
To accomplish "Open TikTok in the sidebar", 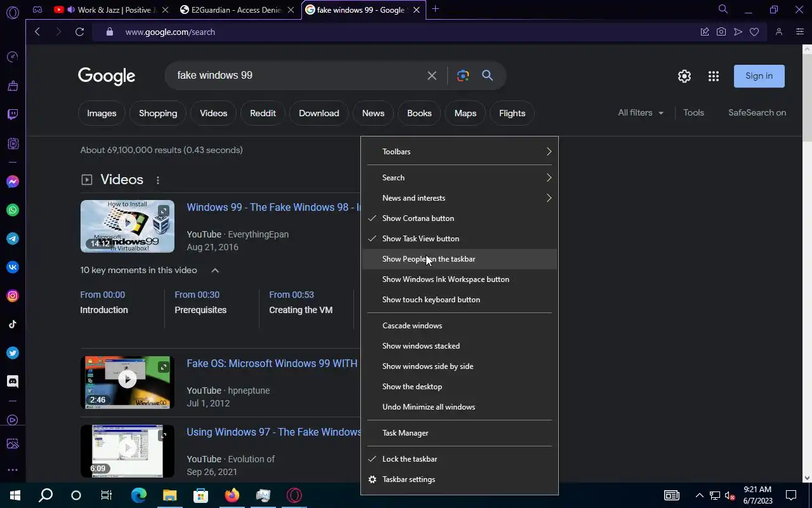I will (13, 324).
